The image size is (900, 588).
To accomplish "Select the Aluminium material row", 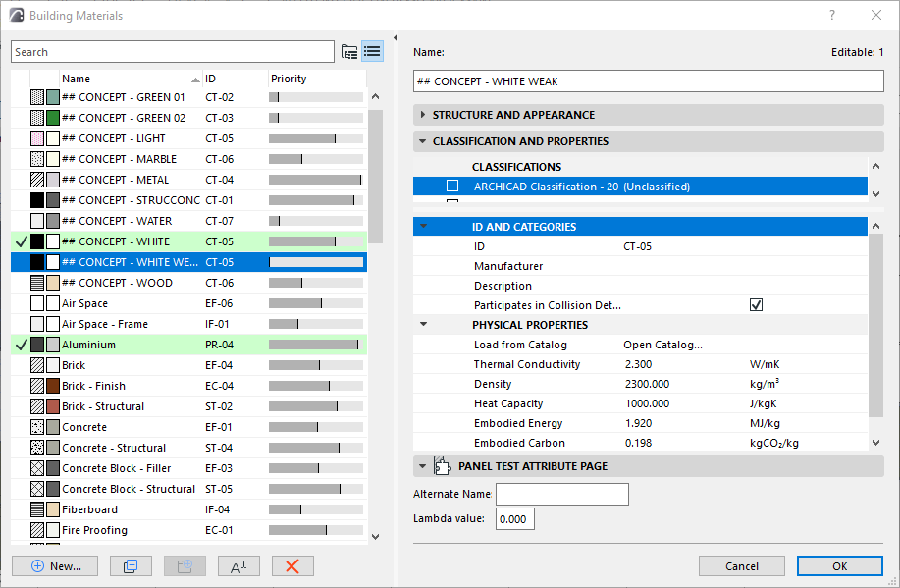I will point(188,345).
